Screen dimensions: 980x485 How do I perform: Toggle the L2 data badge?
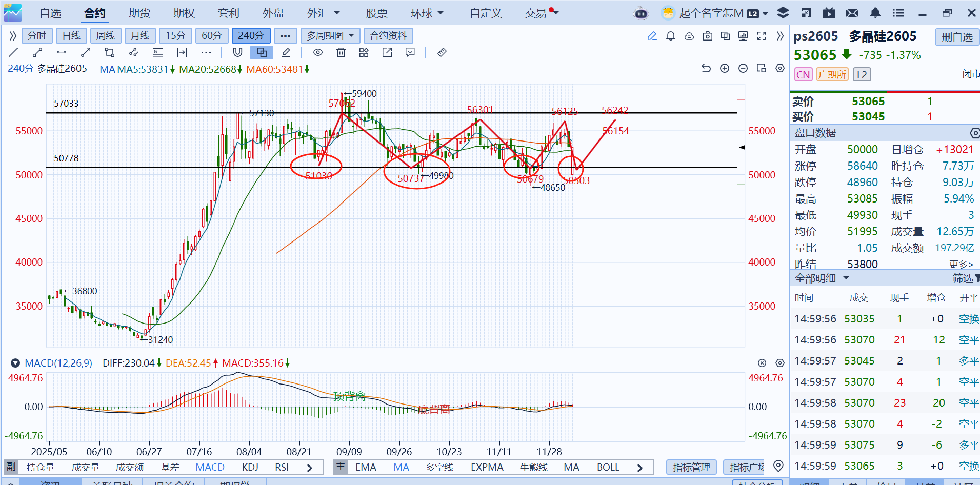click(x=862, y=75)
